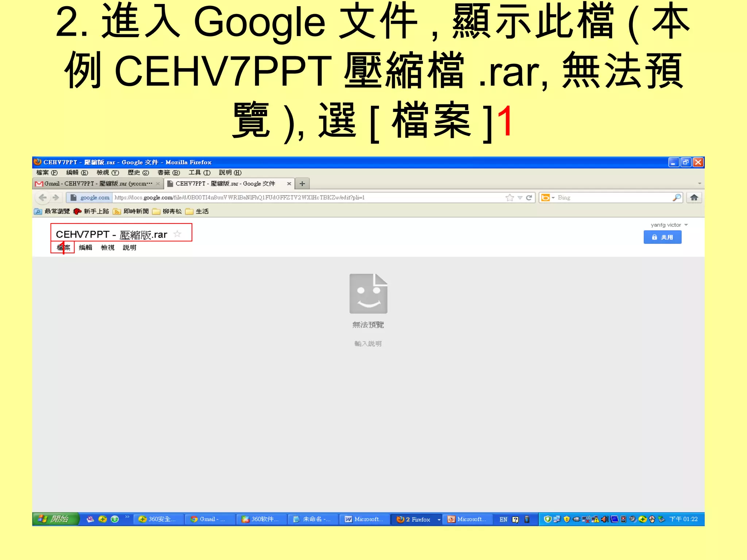Expand yanfg victor account dropdown
Image resolution: width=747 pixels, height=560 pixels.
[669, 225]
